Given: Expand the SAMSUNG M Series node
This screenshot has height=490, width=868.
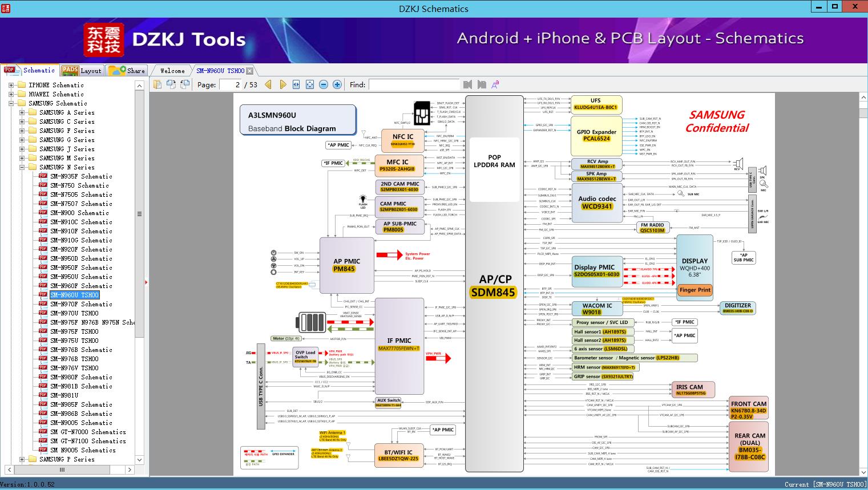Looking at the screenshot, I should pos(22,158).
